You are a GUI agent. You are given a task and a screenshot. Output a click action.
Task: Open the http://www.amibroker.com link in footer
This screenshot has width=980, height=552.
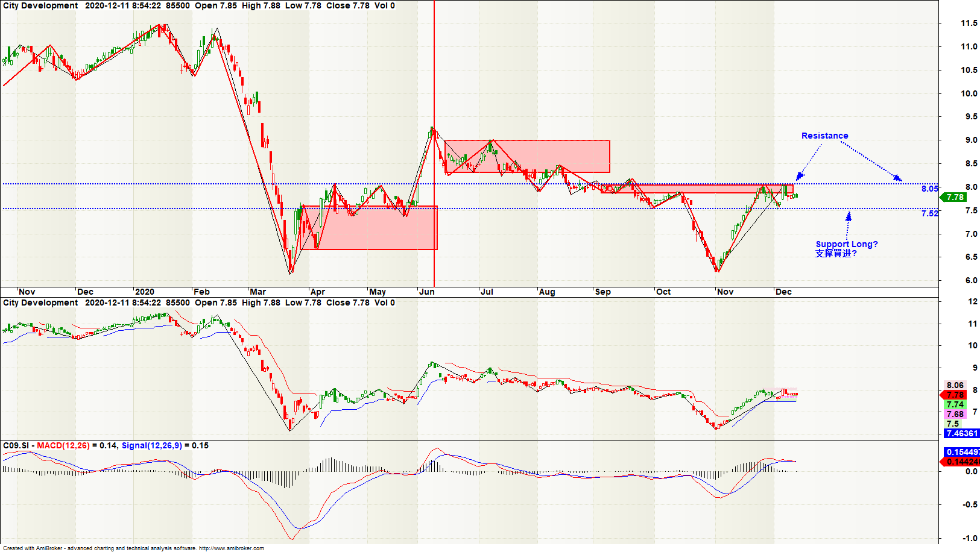[231, 548]
